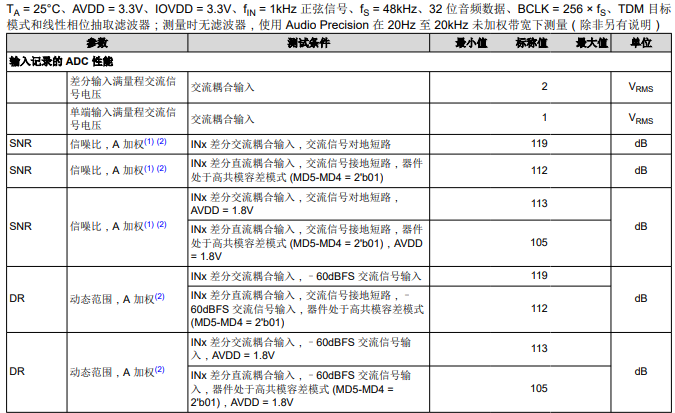Click the 119 value in the DR row
675x413 pixels.
539,276
